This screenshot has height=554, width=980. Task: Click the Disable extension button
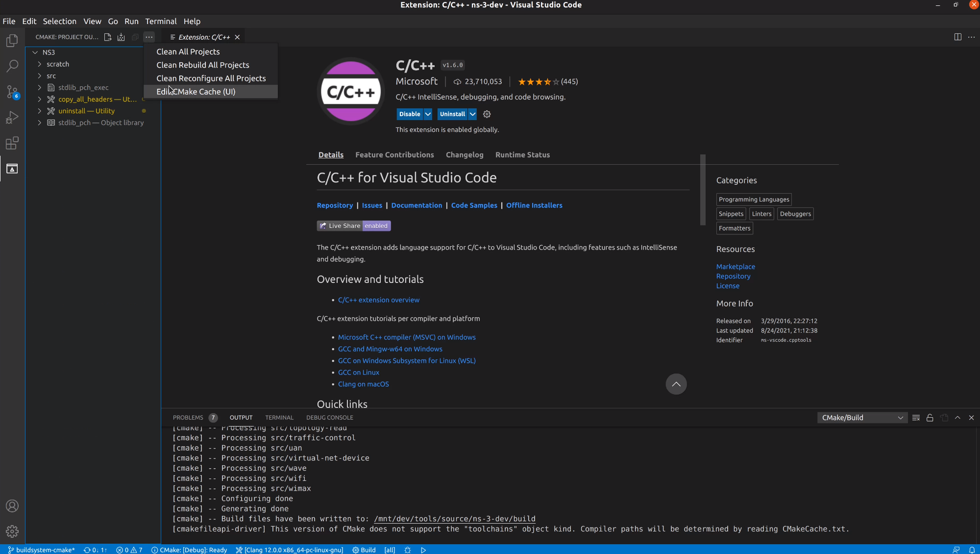click(409, 114)
